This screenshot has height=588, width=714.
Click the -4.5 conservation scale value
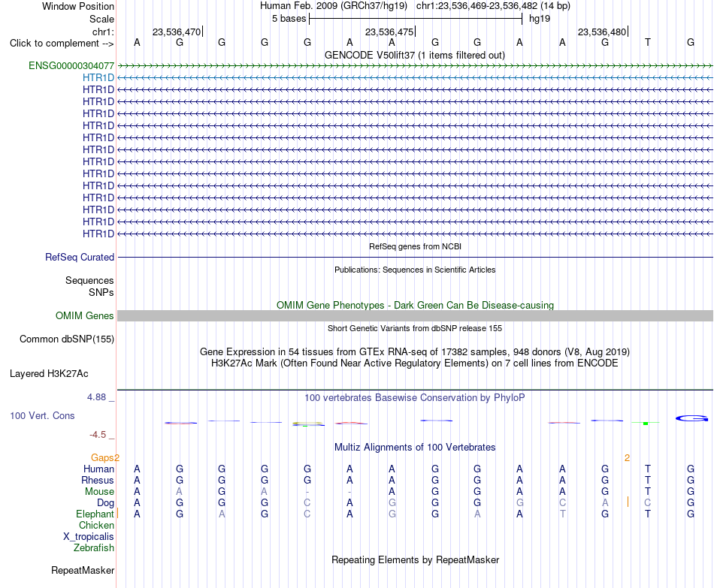pos(98,435)
